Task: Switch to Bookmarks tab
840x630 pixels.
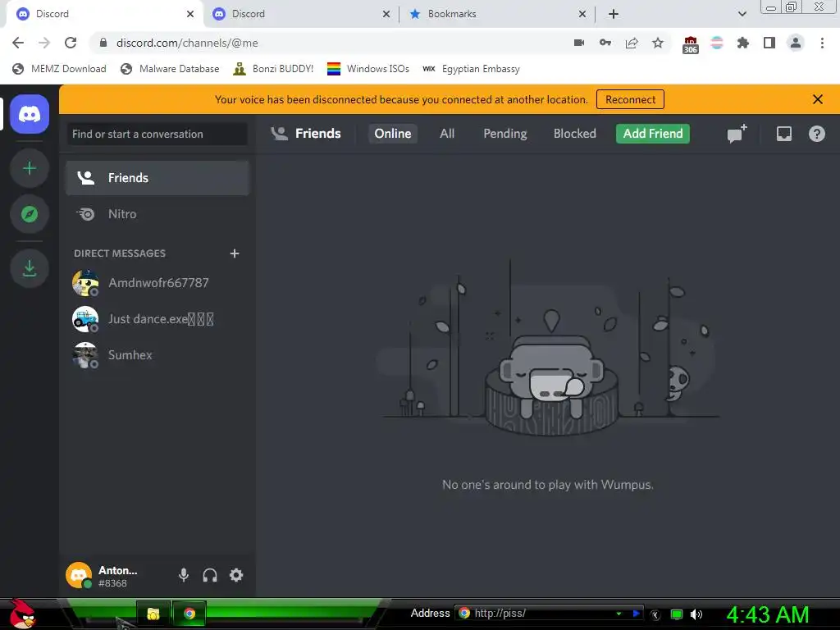Action: 497,14
